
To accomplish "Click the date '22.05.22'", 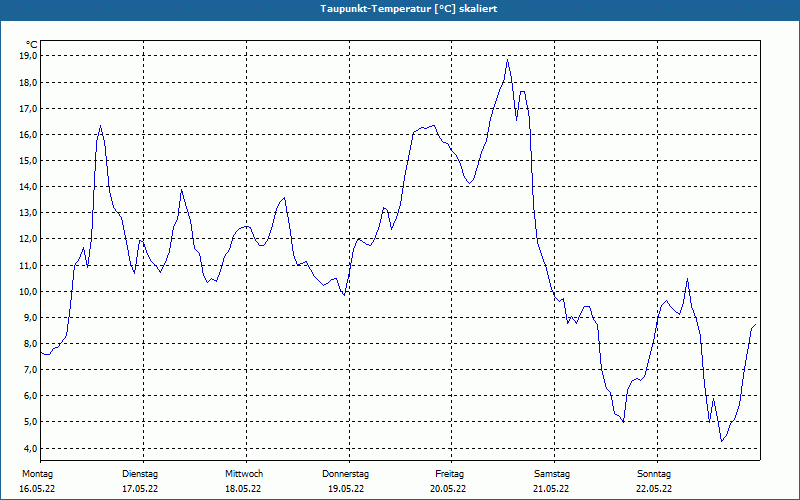I will click(654, 489).
